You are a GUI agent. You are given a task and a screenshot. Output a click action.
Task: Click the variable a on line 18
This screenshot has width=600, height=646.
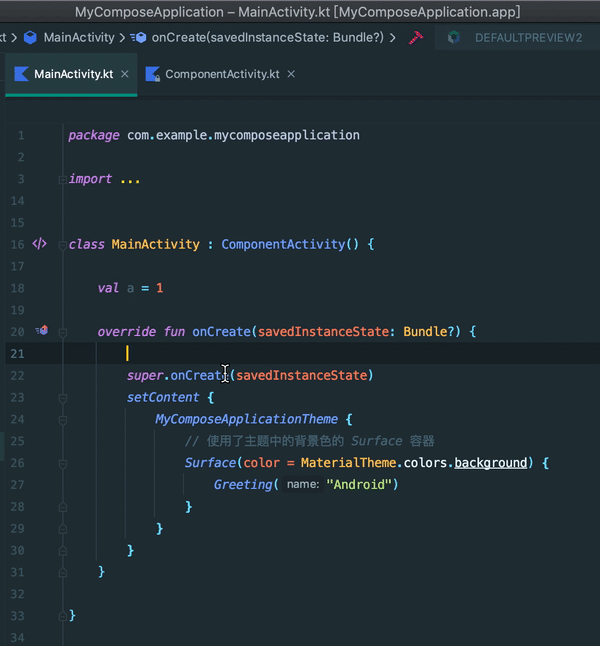(130, 288)
